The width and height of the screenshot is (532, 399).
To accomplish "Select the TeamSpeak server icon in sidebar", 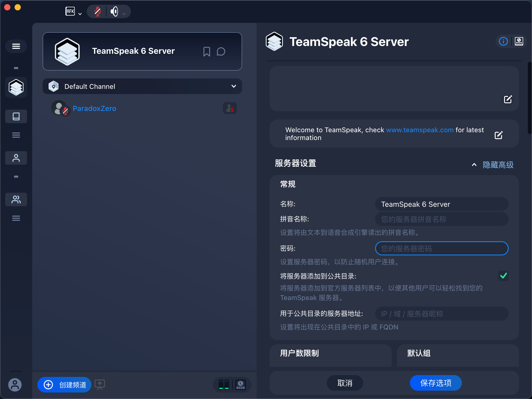I will click(16, 87).
